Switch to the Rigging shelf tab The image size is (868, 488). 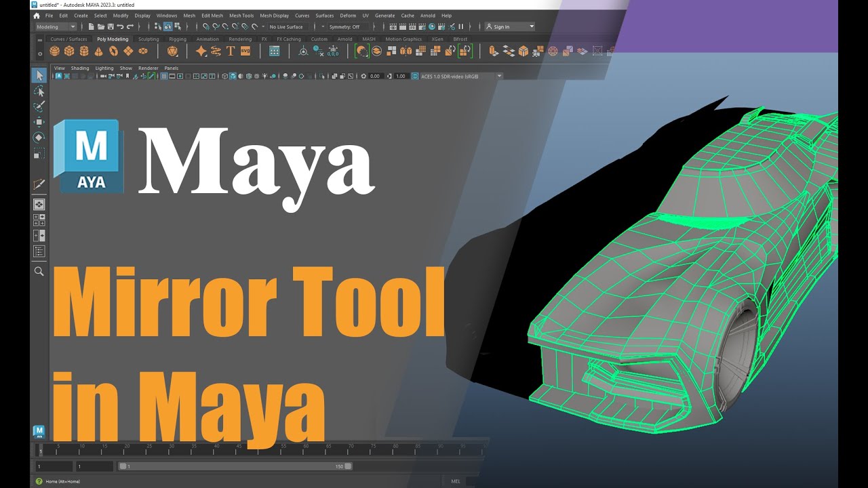pyautogui.click(x=178, y=39)
